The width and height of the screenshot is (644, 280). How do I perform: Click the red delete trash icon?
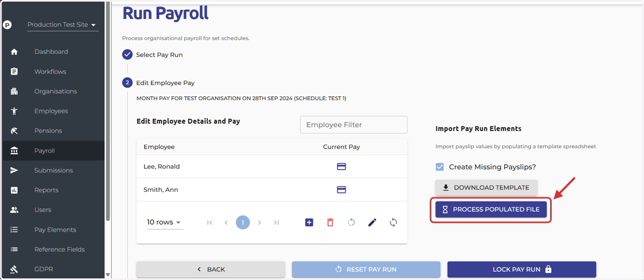point(330,222)
